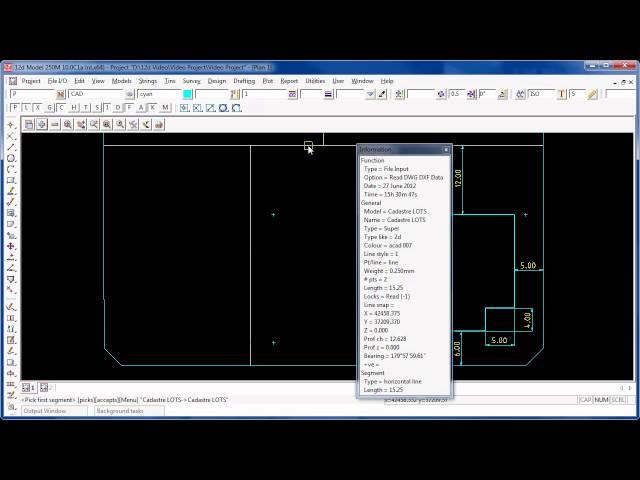The height and width of the screenshot is (480, 640).
Task: Open the File I/O menu
Action: (57, 81)
